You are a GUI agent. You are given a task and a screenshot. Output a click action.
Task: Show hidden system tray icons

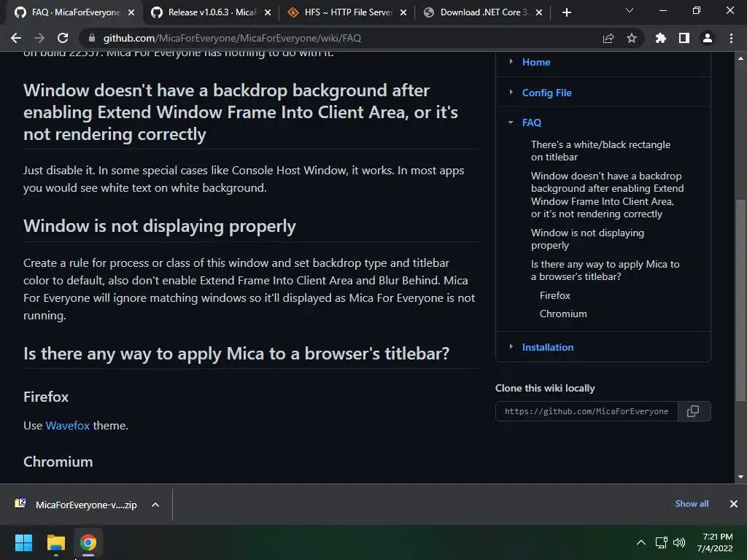click(x=641, y=542)
